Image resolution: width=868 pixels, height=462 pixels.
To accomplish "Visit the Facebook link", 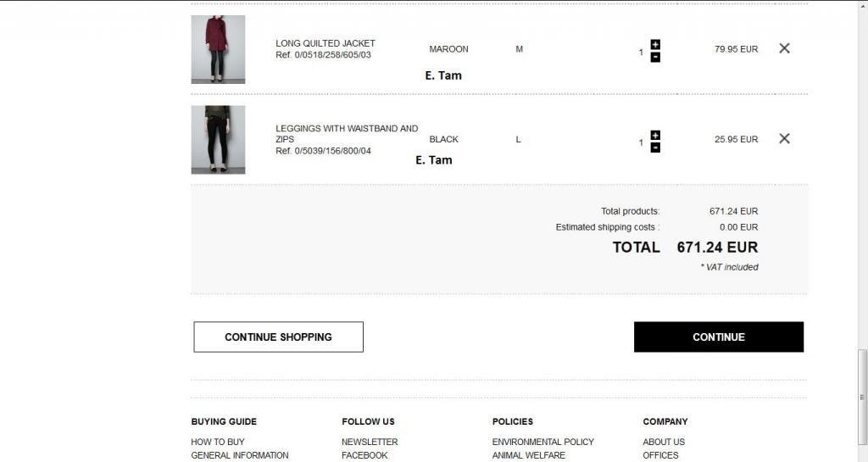I will [364, 455].
